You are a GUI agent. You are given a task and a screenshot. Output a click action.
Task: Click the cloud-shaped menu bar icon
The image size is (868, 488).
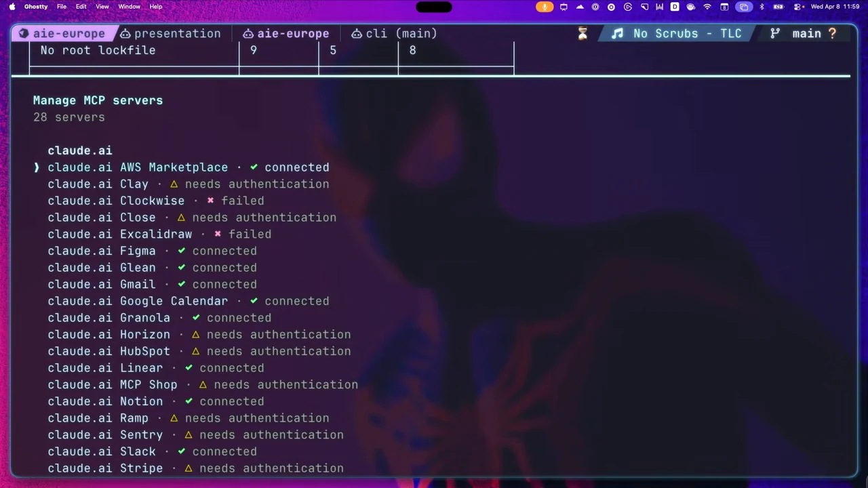point(580,7)
